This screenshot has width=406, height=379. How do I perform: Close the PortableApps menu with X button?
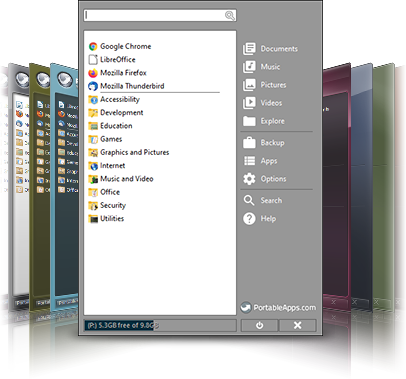(298, 325)
